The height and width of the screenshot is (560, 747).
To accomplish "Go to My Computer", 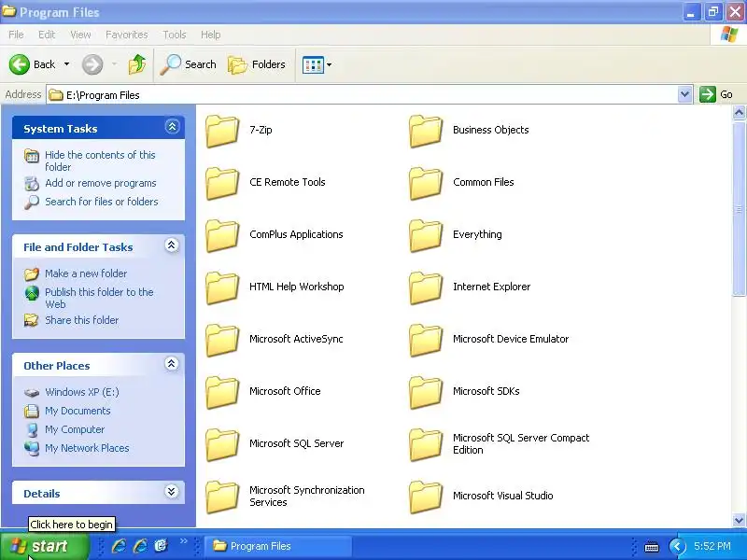I will tap(75, 429).
